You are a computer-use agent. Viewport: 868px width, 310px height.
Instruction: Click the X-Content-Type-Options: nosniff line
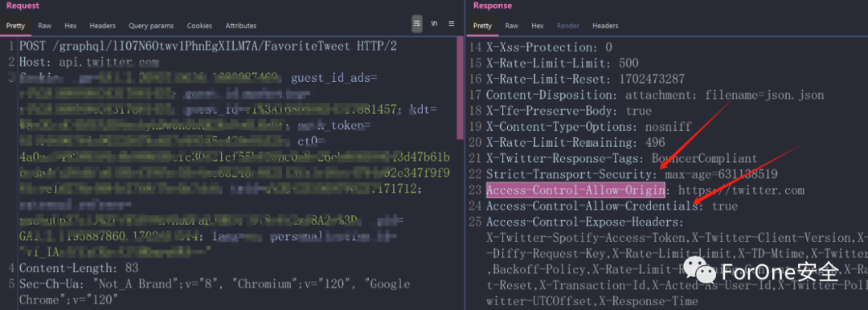pyautogui.click(x=589, y=127)
